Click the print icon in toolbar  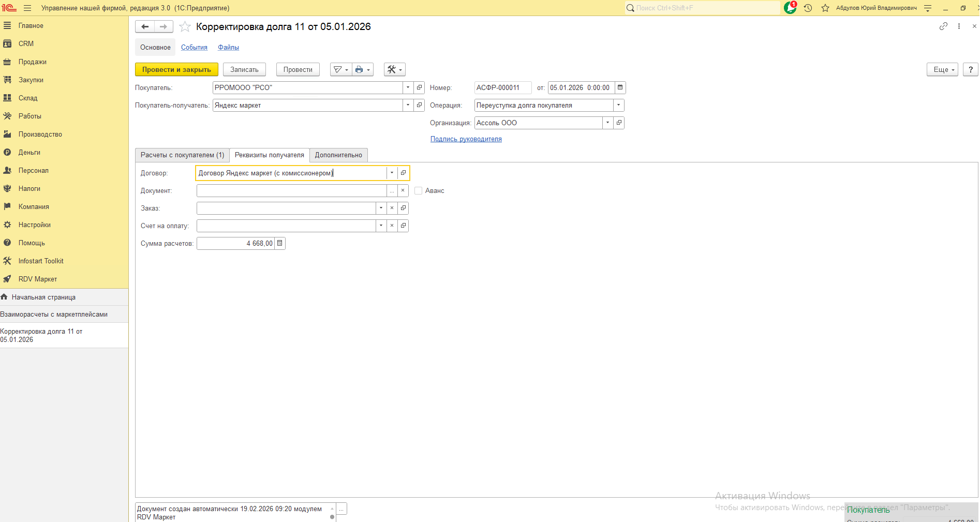coord(359,70)
